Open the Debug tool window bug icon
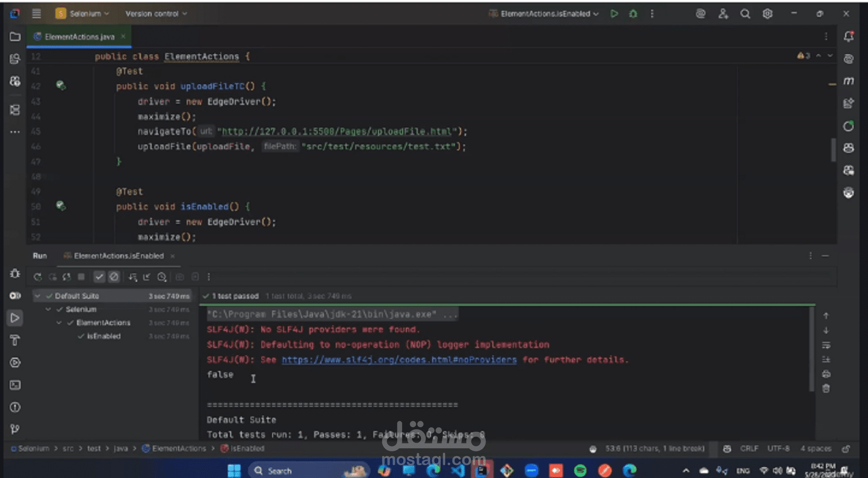Viewport: 868px width, 478px height. 15,273
